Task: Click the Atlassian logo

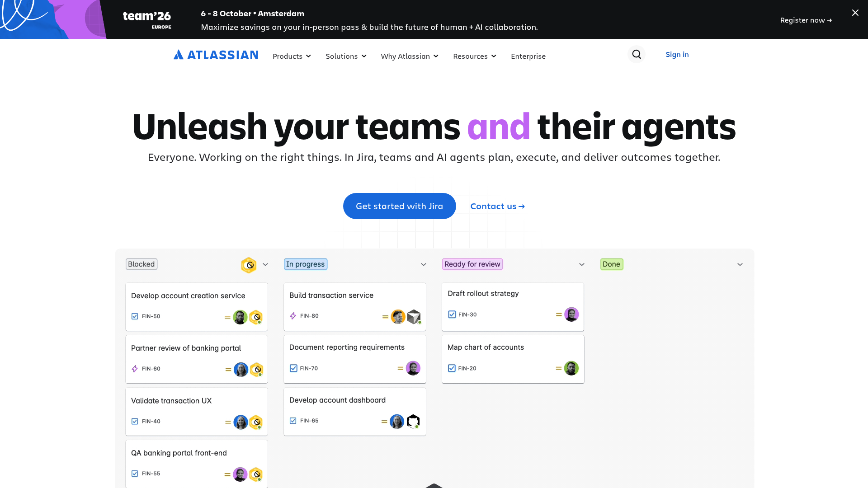Action: coord(216,55)
